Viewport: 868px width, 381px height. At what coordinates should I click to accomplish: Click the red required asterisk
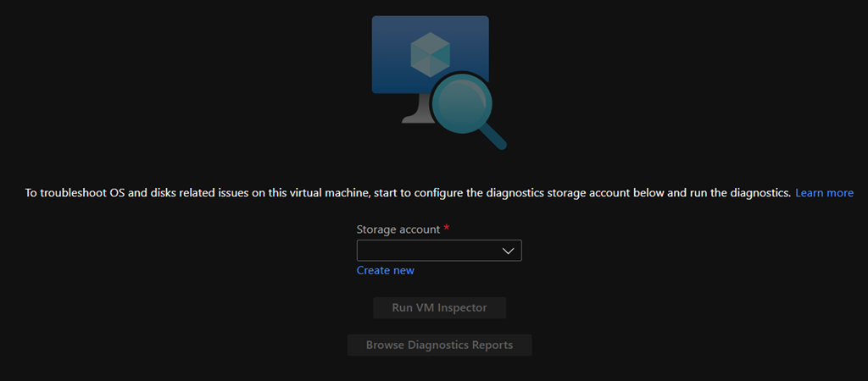click(x=447, y=229)
